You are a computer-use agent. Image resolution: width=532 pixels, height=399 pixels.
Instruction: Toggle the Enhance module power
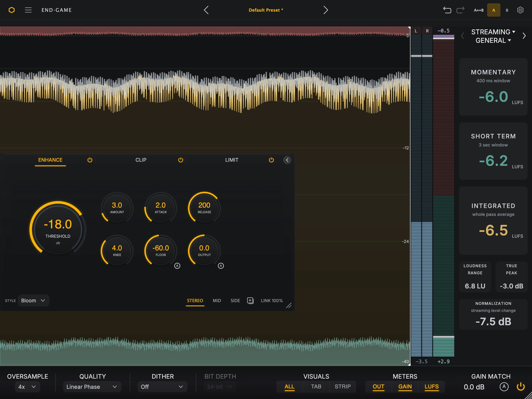90,160
